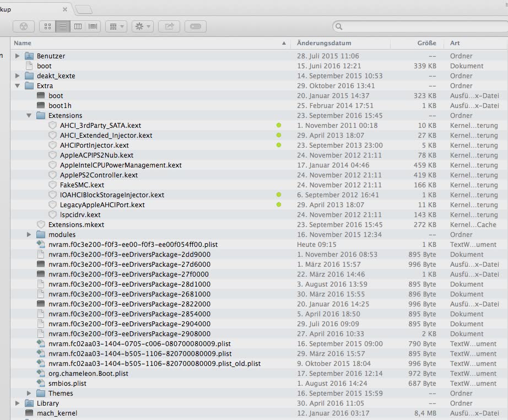Screen dimensions: 508x420
Task: Select the smbios.plist file icon
Action: (x=41, y=384)
